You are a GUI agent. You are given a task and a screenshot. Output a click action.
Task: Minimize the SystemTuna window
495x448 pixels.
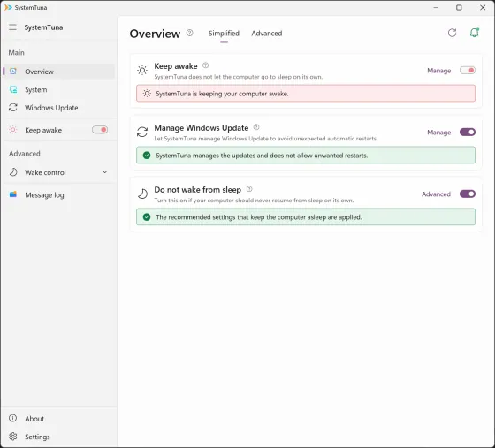pyautogui.click(x=436, y=7)
